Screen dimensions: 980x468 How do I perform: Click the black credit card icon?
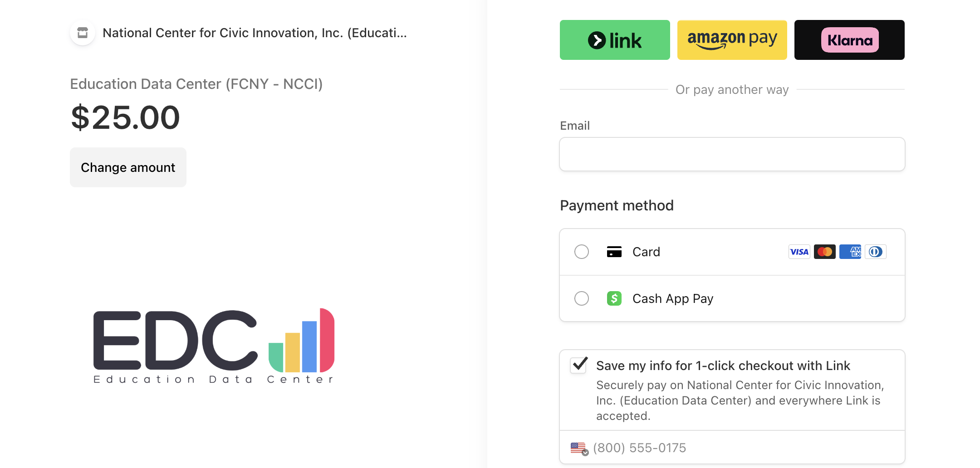[x=614, y=252]
